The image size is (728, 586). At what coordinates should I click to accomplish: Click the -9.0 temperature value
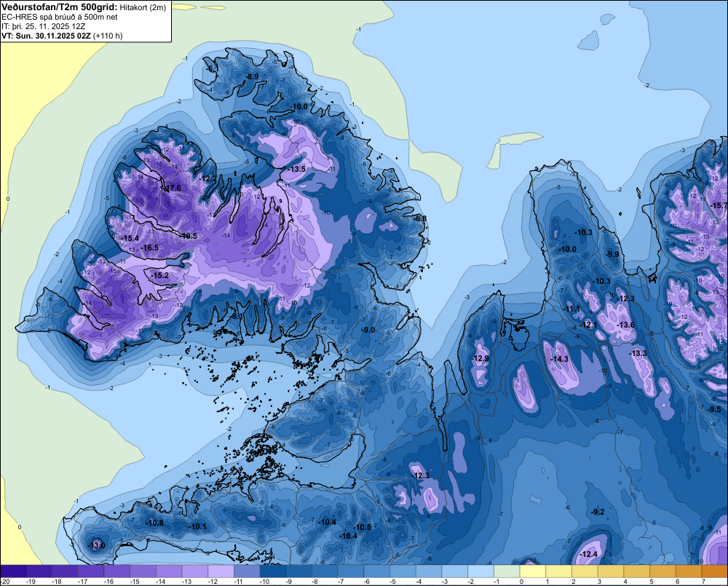coord(368,330)
